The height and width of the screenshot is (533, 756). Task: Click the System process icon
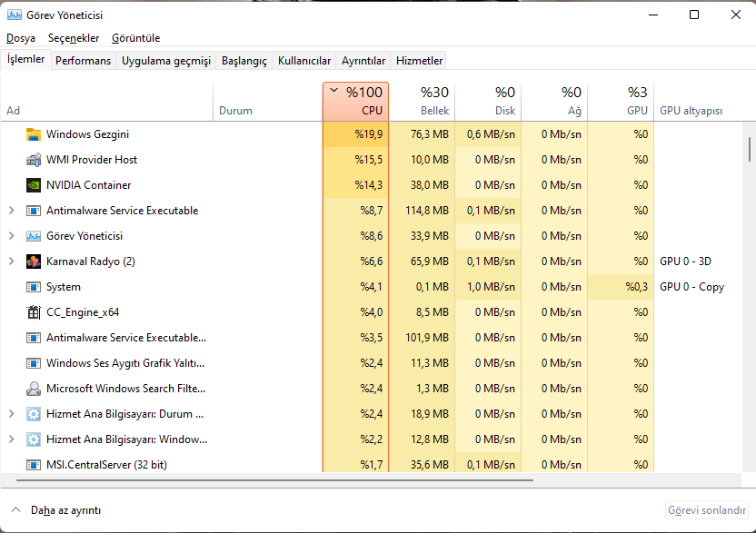[34, 287]
